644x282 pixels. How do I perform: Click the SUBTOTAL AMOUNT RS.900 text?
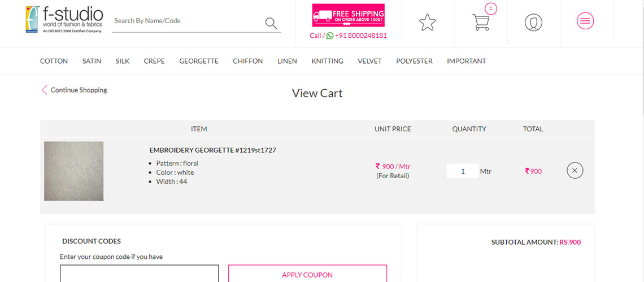pos(536,243)
